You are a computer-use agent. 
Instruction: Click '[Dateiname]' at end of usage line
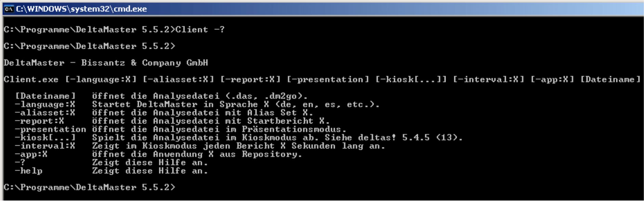[x=610, y=80]
